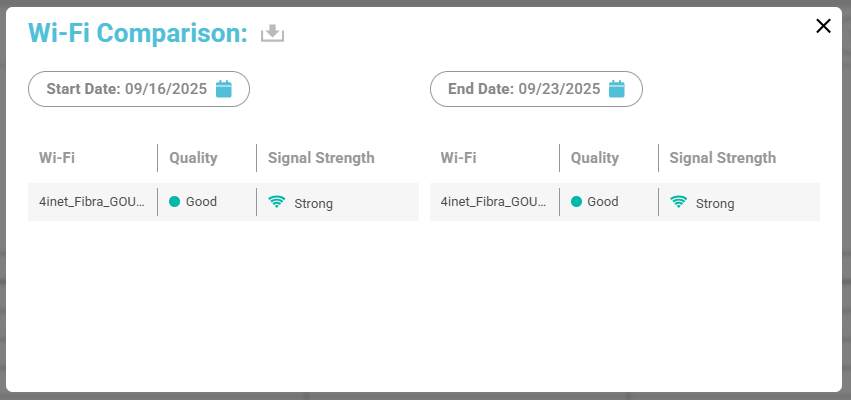This screenshot has height=400, width=851.
Task: Click the End Date 09/23/2025 field
Action: click(x=524, y=89)
